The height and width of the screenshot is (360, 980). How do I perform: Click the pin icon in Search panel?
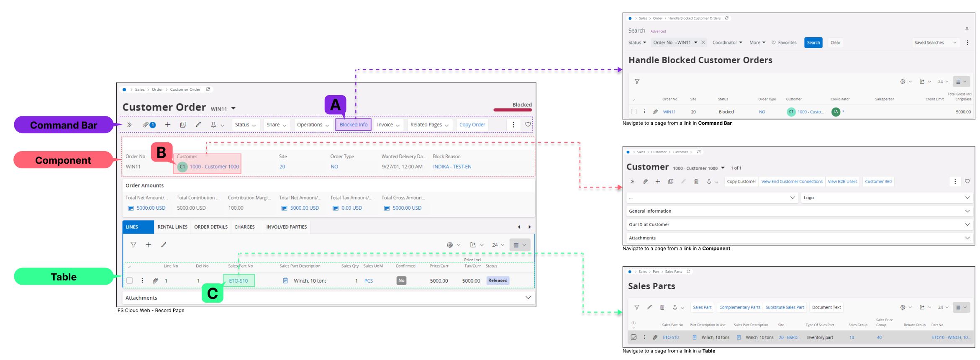pyautogui.click(x=967, y=29)
